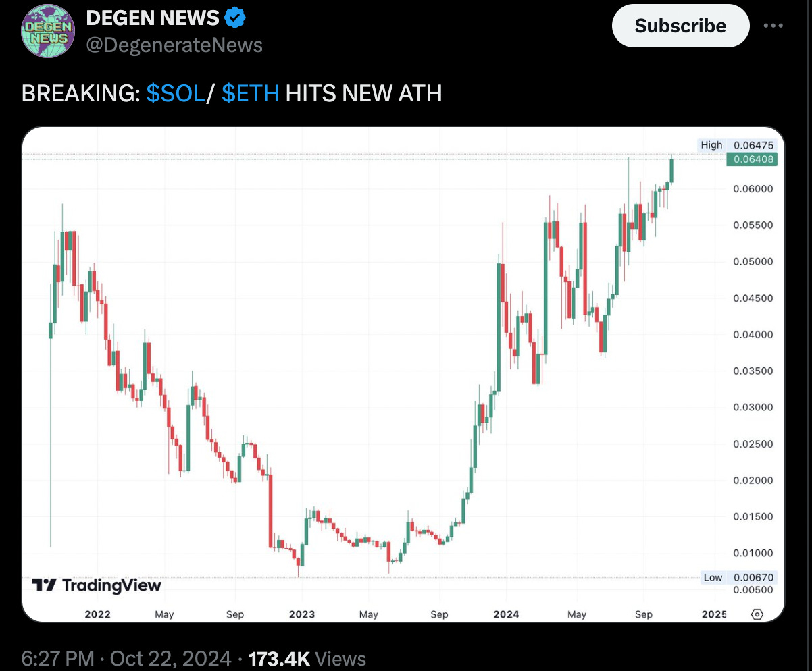Viewport: 812px width, 671px height.
Task: Click the Low 0.00670 price label
Action: [739, 577]
